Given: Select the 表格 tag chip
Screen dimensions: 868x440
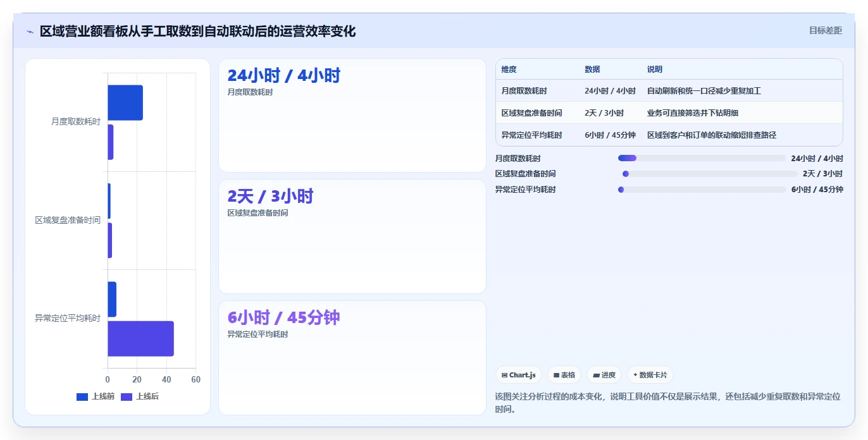Looking at the screenshot, I should pos(564,375).
